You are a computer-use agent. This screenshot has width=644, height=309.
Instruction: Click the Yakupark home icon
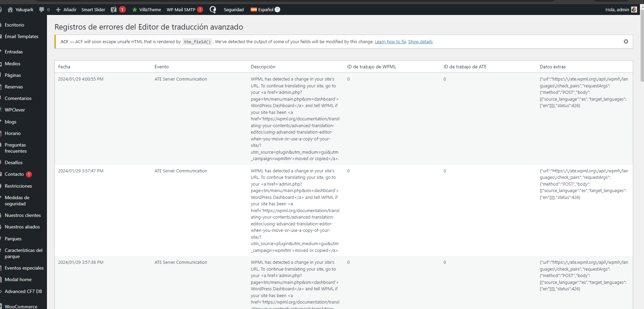click(10, 10)
